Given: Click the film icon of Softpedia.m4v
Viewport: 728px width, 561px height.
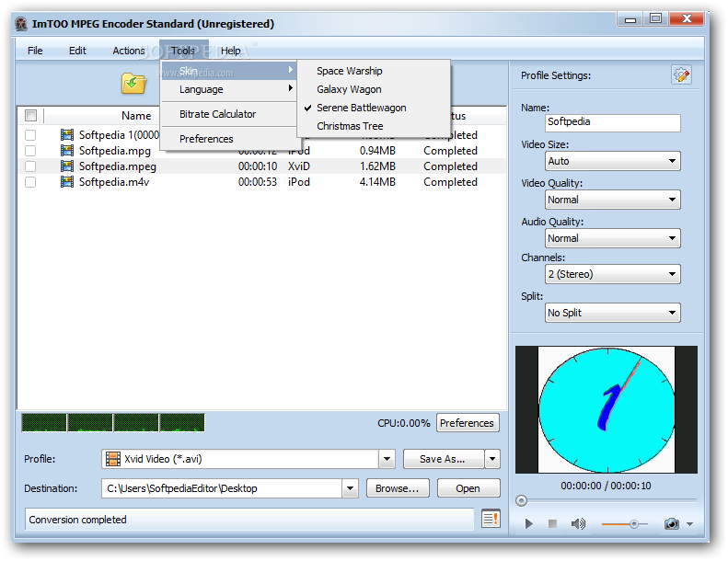Looking at the screenshot, I should point(67,182).
